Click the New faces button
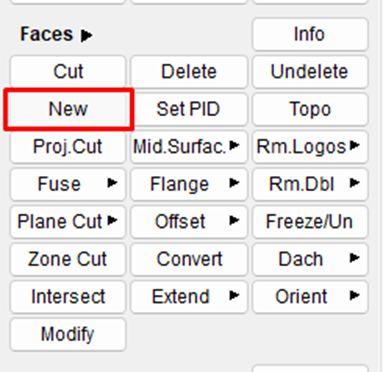The width and height of the screenshot is (383, 372). point(68,109)
